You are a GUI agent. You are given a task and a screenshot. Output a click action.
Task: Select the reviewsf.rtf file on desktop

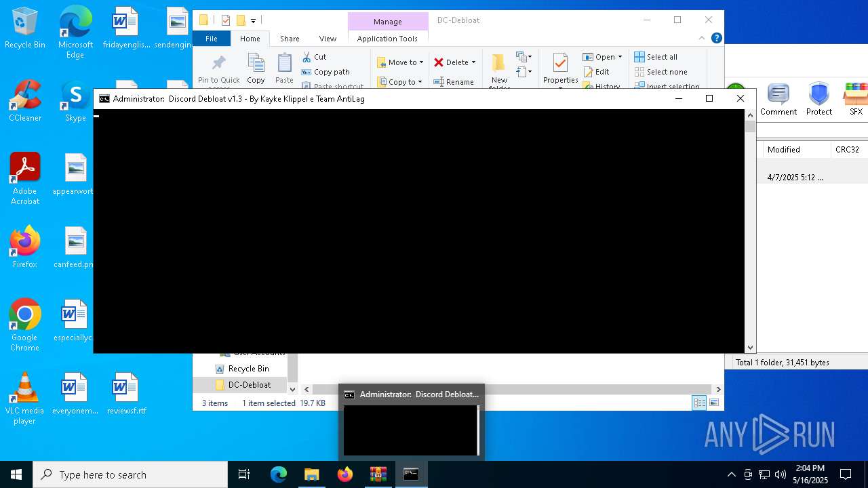click(126, 394)
